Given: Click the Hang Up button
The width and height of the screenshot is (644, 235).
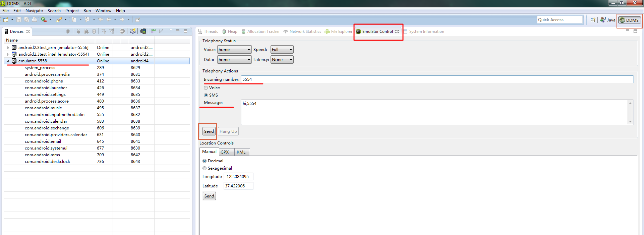Looking at the screenshot, I should 228,131.
